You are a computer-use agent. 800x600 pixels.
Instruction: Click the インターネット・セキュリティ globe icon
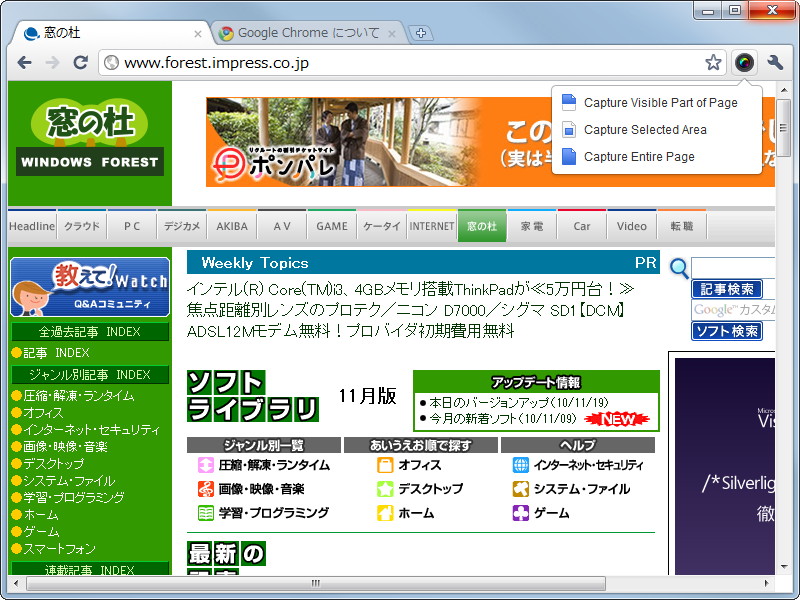pos(520,465)
